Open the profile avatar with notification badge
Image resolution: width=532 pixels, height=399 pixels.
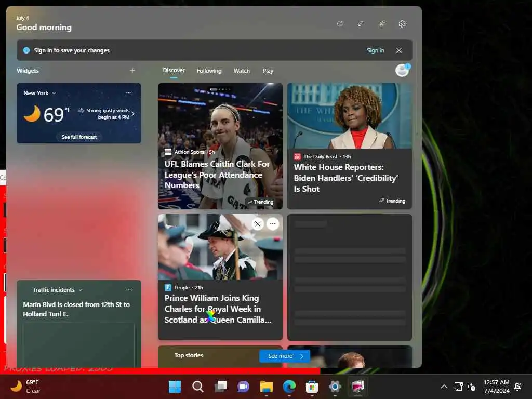[403, 70]
